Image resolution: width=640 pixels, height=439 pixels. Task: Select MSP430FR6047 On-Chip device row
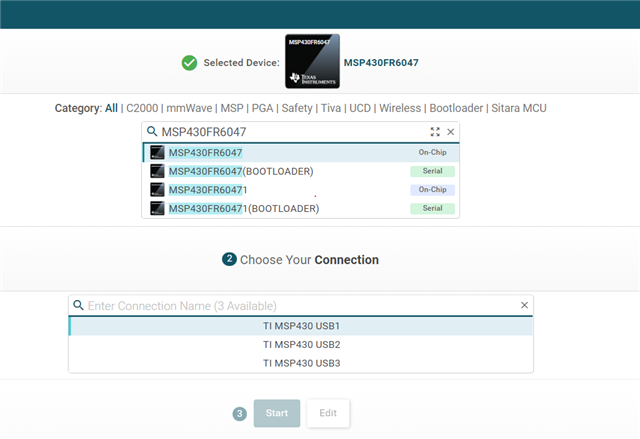coord(301,153)
